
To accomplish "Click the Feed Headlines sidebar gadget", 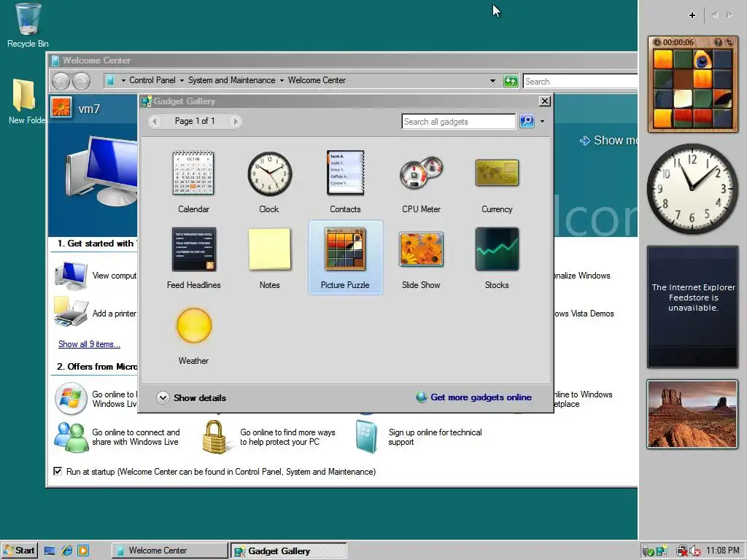I will click(693, 307).
